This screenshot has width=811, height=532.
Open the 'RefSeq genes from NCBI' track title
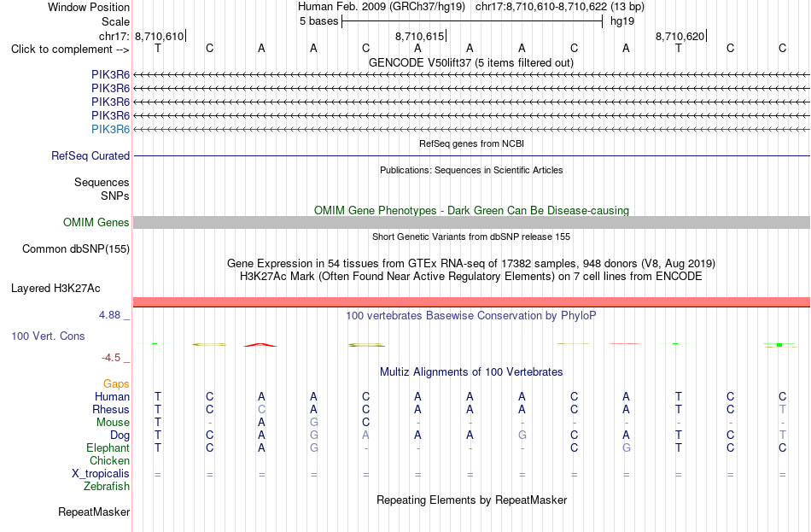[471, 143]
